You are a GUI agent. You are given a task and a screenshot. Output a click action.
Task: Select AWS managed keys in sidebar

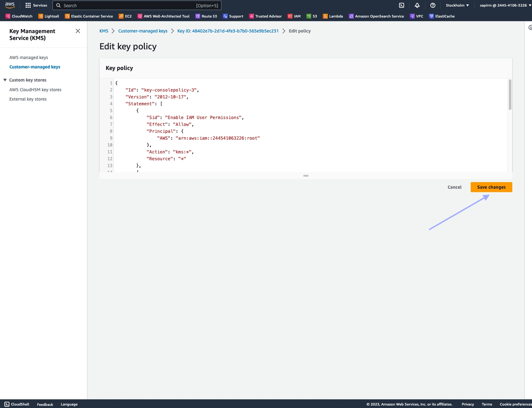point(29,57)
